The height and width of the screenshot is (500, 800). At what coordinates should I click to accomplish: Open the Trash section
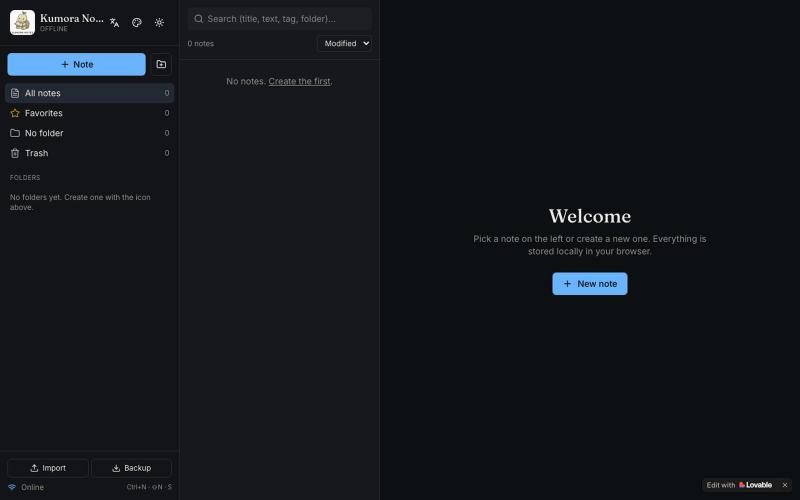pos(89,153)
